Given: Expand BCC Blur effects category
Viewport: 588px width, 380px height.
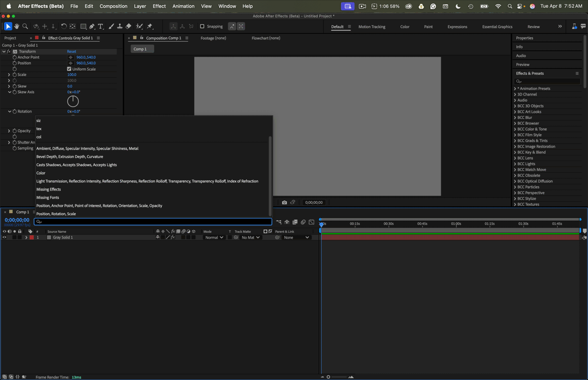Looking at the screenshot, I should click(515, 118).
